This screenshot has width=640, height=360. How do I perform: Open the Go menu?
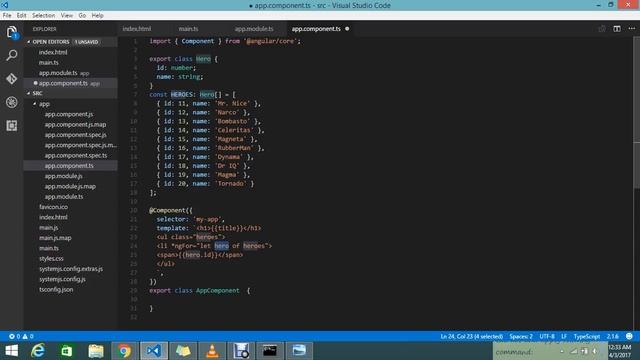point(82,16)
